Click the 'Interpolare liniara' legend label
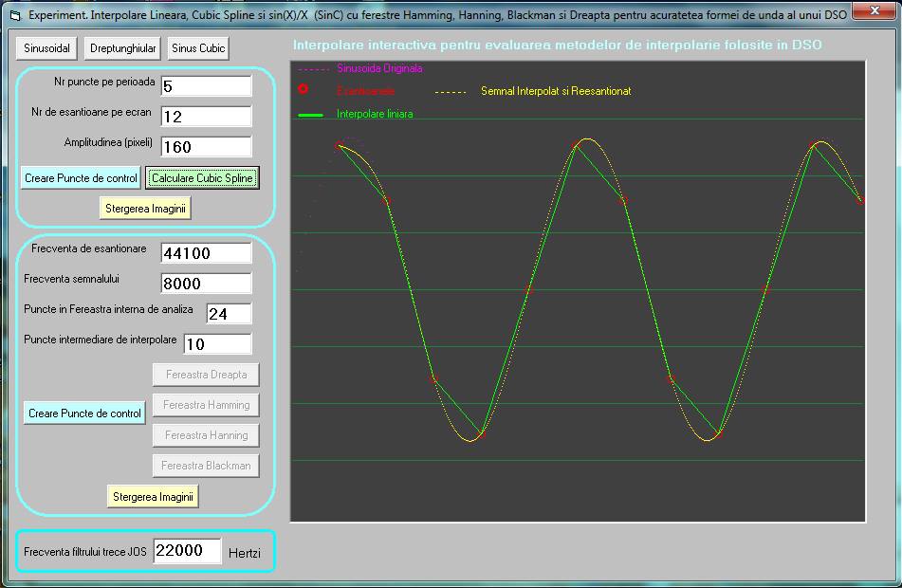 [375, 114]
